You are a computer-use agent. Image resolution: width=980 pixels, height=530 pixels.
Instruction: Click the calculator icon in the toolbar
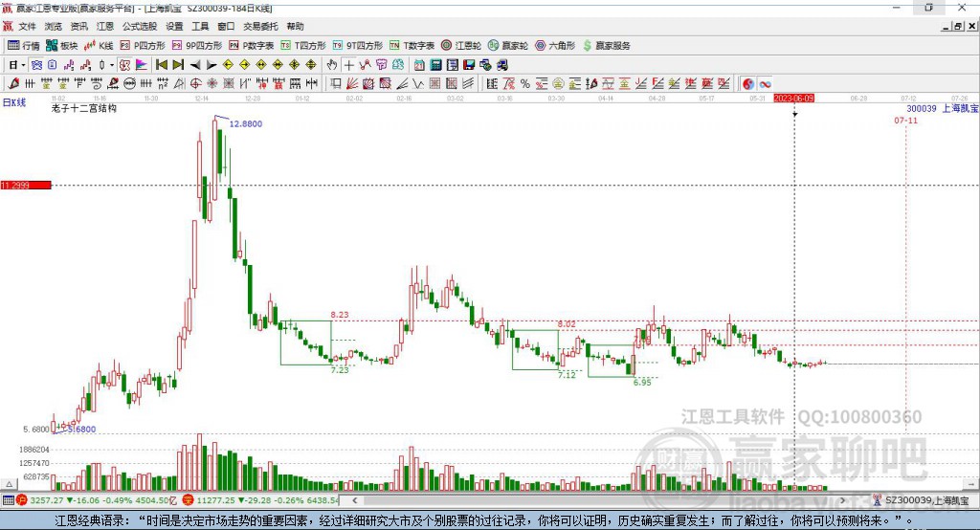tap(435, 65)
